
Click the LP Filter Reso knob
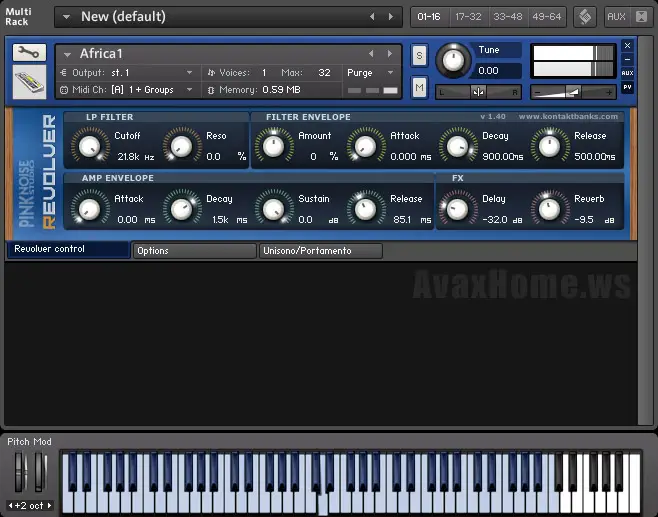pos(182,146)
